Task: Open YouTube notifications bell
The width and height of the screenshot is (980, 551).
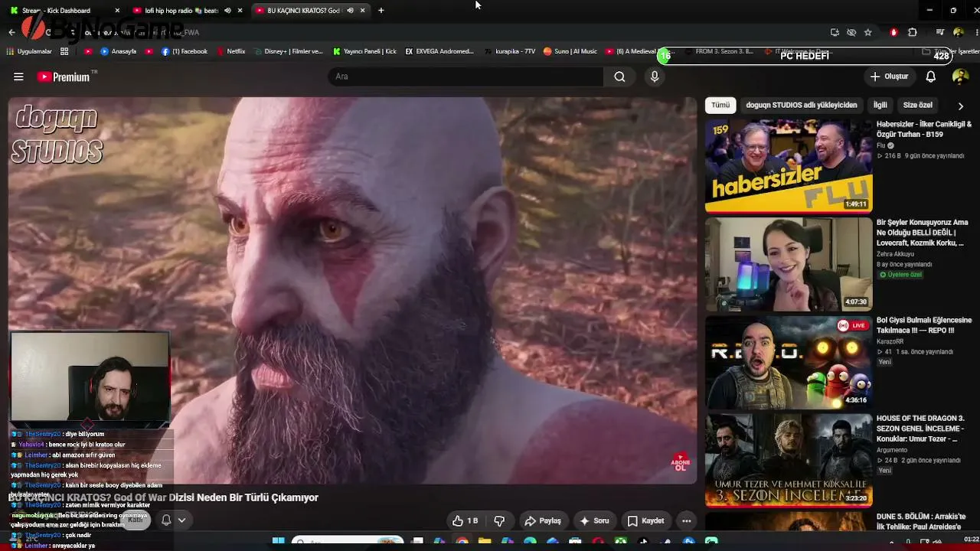Action: (931, 77)
